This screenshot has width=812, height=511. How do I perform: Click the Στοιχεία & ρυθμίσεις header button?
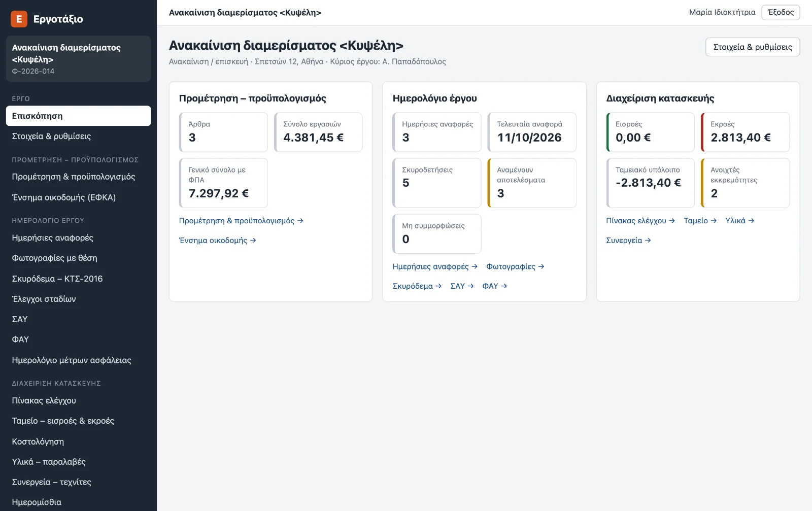753,47
